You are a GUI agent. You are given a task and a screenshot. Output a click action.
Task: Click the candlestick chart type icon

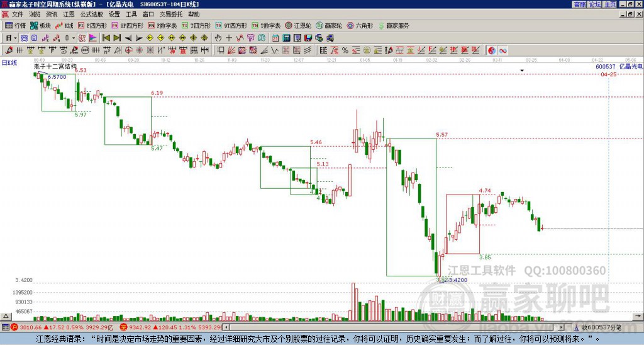coord(67,38)
